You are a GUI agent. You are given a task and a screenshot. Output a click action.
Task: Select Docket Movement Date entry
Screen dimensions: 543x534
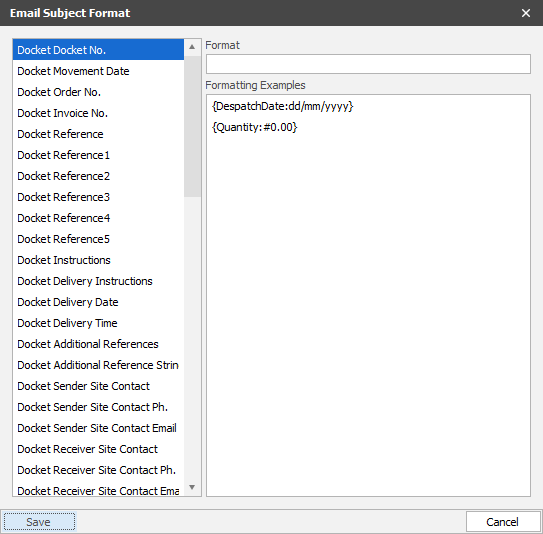click(x=98, y=71)
